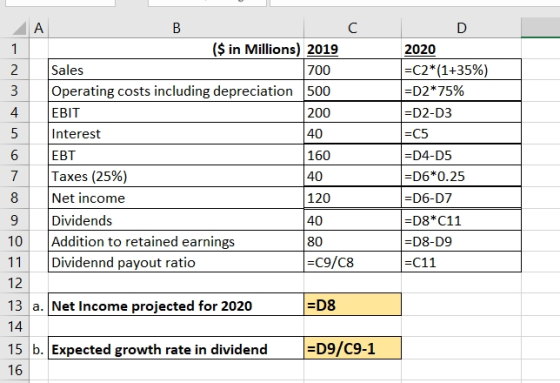Select Addition to retained earnings cell
Screen dimensions: 560x383
tap(176, 241)
